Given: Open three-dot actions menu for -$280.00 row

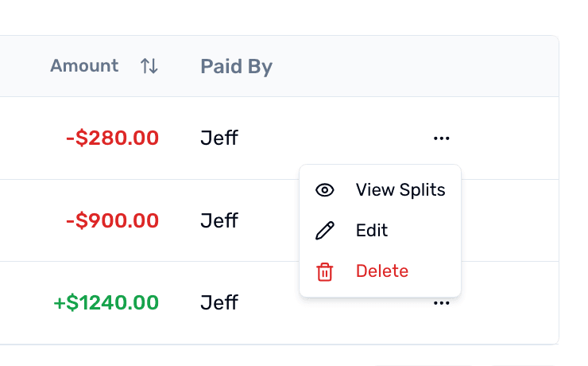Looking at the screenshot, I should (x=442, y=138).
